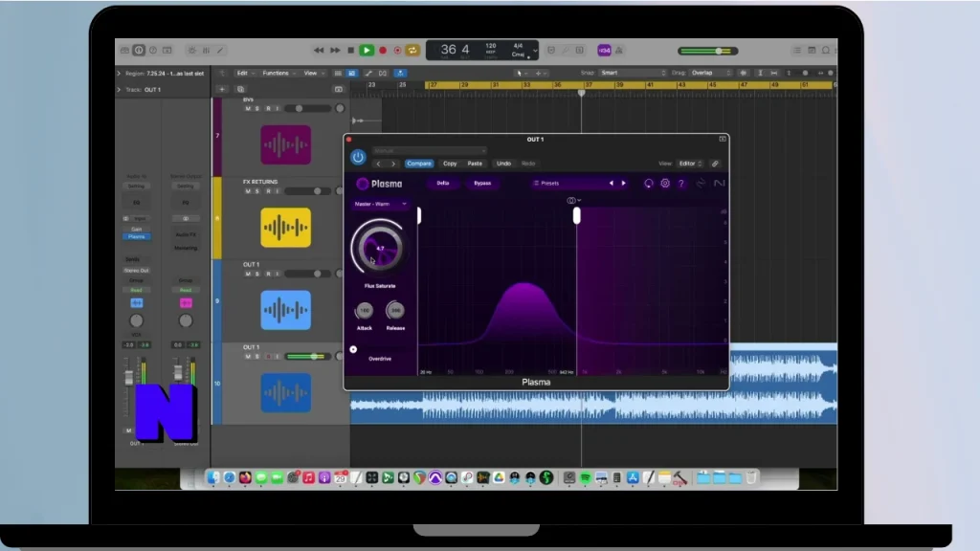
Task: Click the duplicate track icon
Action: (240, 89)
